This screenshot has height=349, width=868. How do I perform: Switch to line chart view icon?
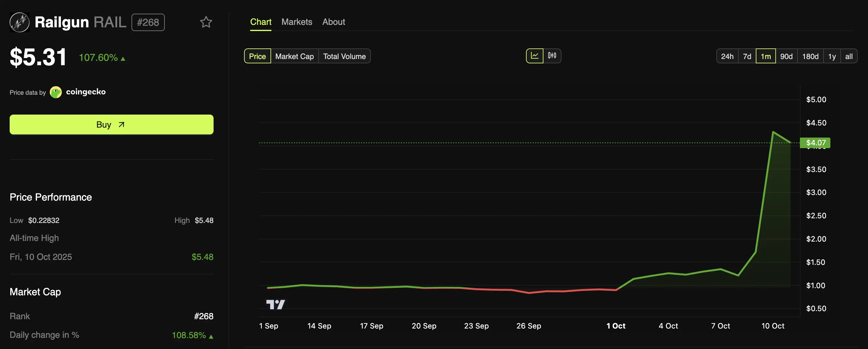point(534,56)
